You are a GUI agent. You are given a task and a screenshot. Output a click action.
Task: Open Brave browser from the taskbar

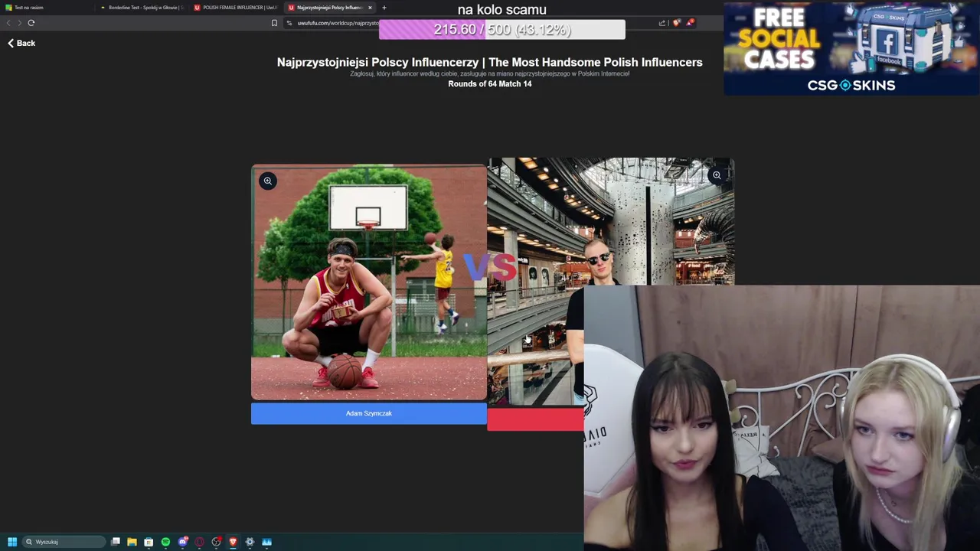233,542
